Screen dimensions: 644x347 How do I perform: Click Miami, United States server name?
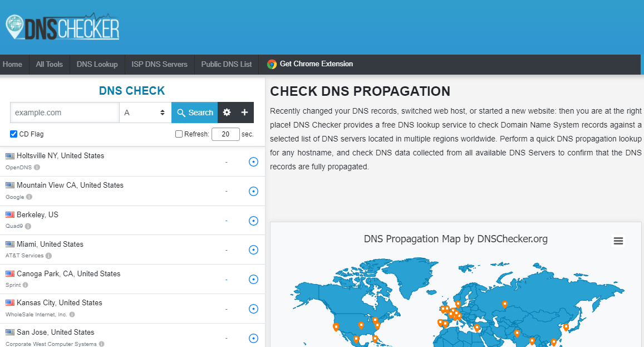(50, 244)
